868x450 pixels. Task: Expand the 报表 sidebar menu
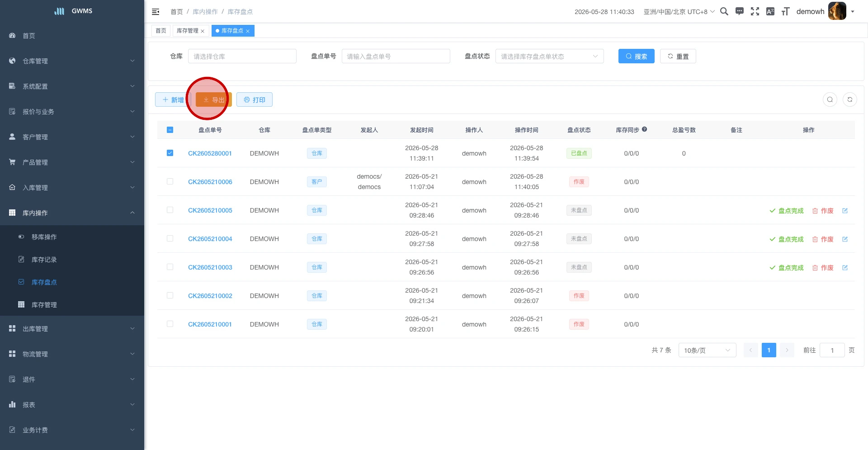tap(72, 404)
